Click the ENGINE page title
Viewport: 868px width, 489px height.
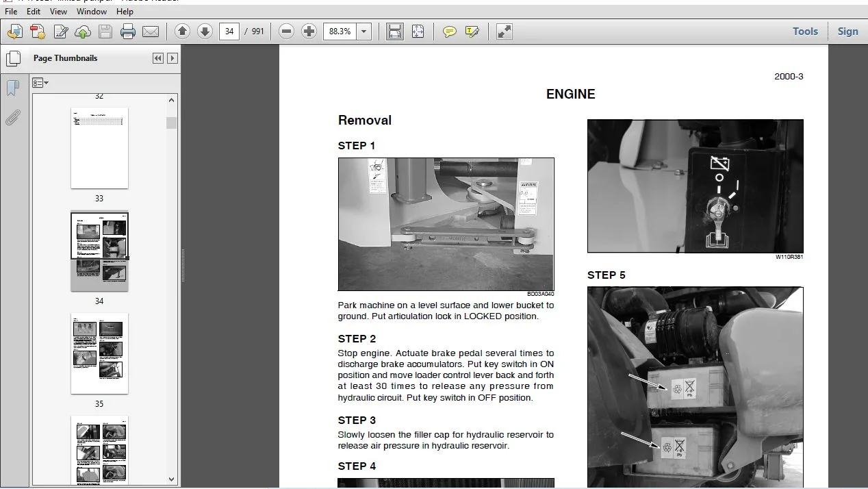570,95
